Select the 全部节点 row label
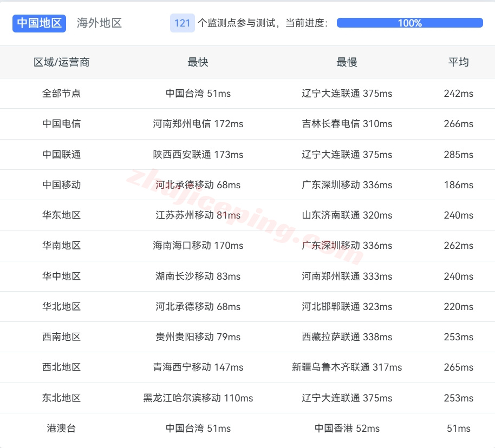 coord(62,94)
